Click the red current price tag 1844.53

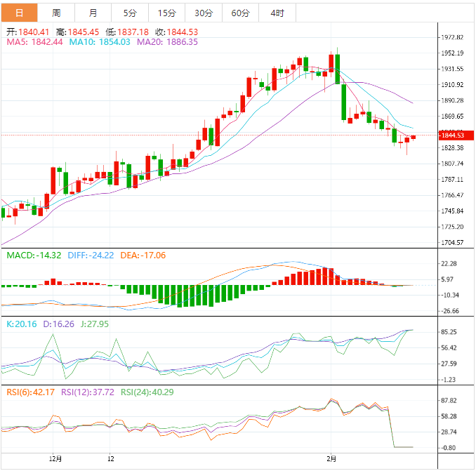(x=454, y=135)
